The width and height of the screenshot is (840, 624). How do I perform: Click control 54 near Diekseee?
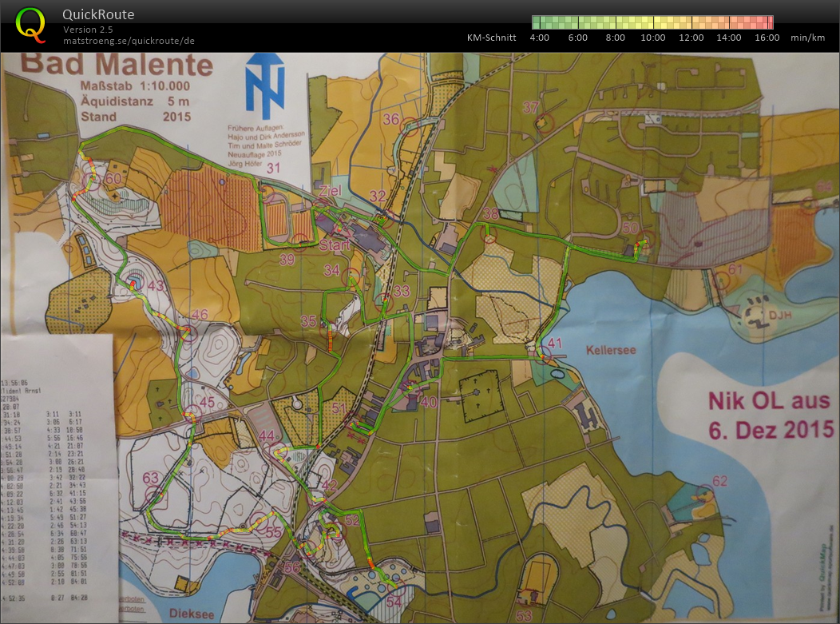pos(395,601)
